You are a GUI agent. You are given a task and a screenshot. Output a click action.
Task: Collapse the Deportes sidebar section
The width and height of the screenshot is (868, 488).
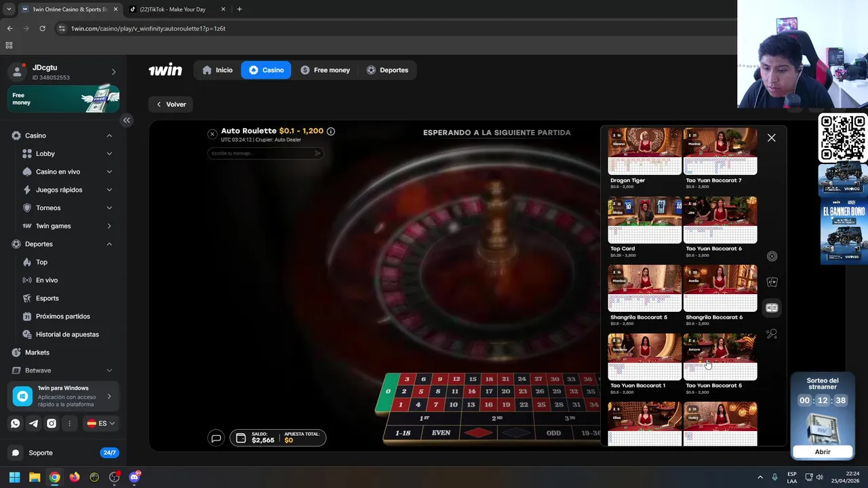(109, 244)
